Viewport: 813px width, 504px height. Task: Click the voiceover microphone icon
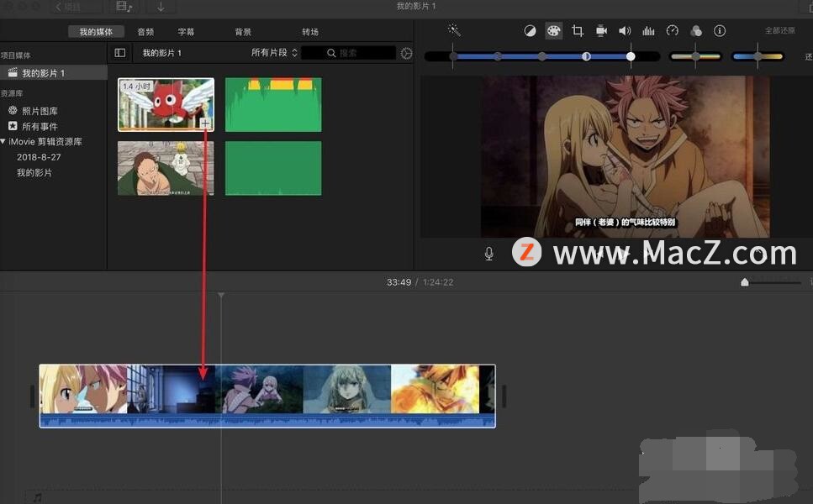pyautogui.click(x=488, y=254)
